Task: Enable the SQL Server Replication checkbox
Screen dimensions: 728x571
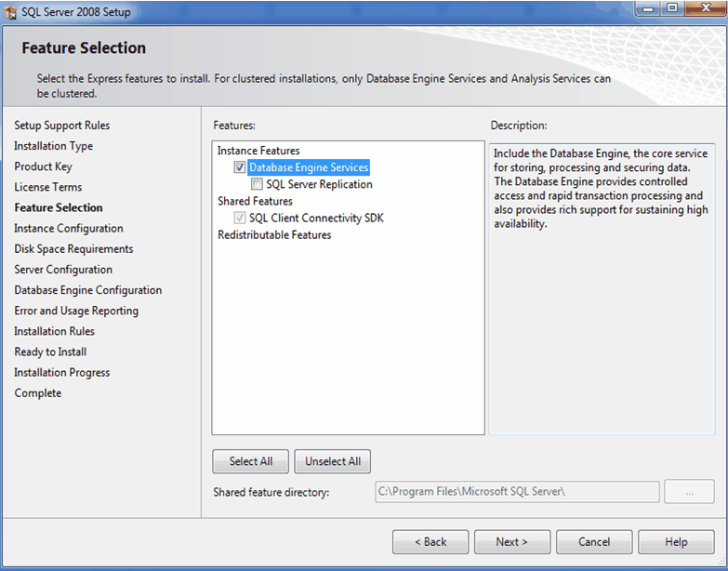Action: tap(257, 184)
